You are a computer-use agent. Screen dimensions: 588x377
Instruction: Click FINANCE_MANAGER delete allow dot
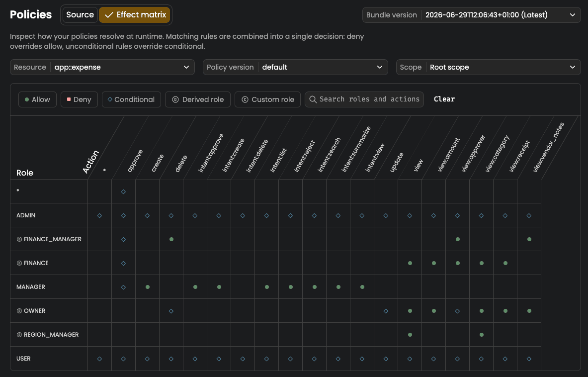point(171,239)
